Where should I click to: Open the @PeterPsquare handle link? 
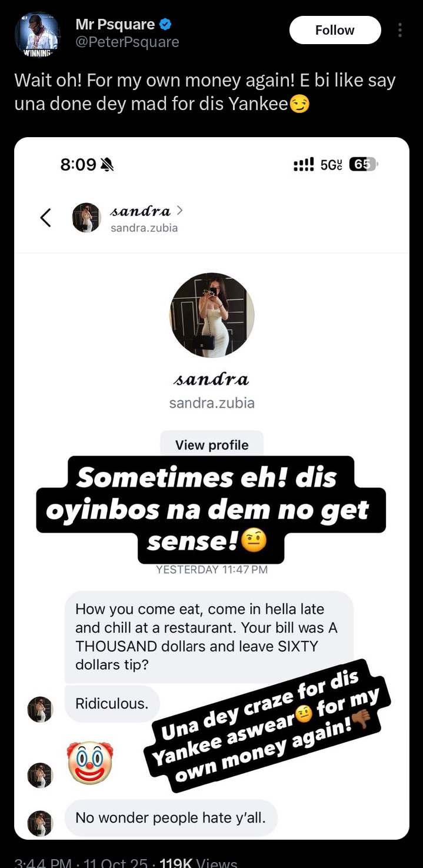point(127,42)
